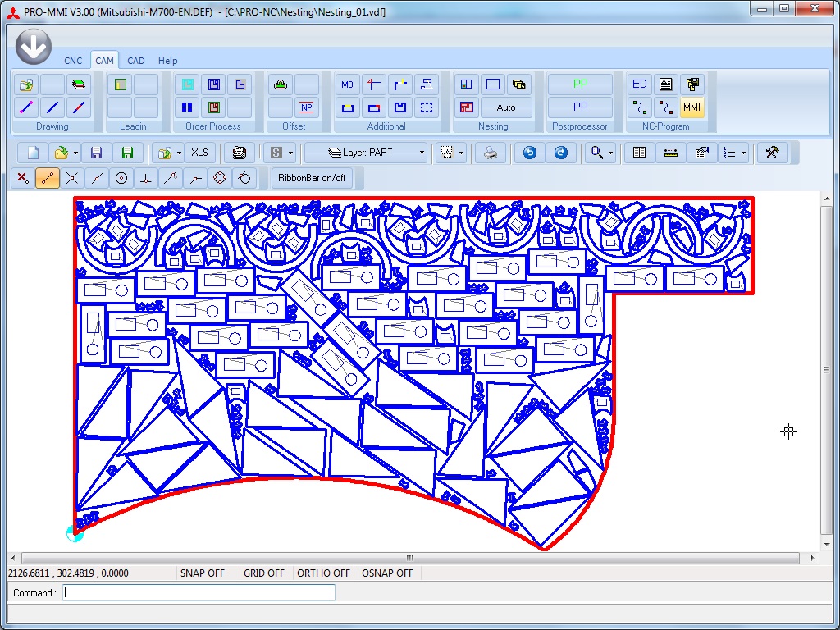840x630 pixels.
Task: Switch to the CNC tab
Action: tap(73, 61)
